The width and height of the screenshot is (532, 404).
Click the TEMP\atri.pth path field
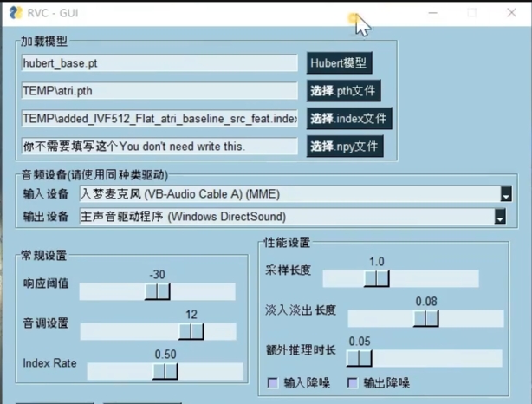coord(159,91)
